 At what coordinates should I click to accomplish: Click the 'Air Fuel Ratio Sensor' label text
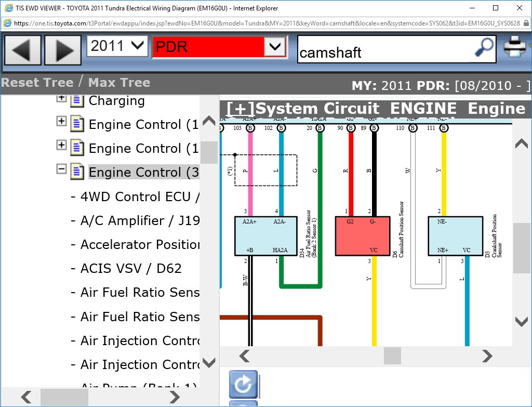tap(309, 233)
